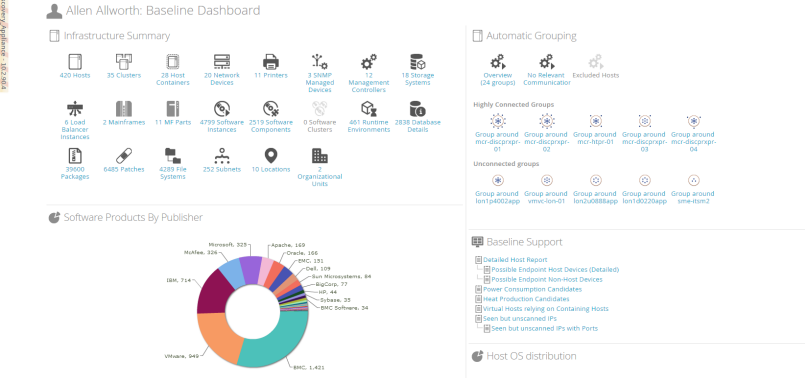Open the 10 Locations pin icon

[271, 156]
